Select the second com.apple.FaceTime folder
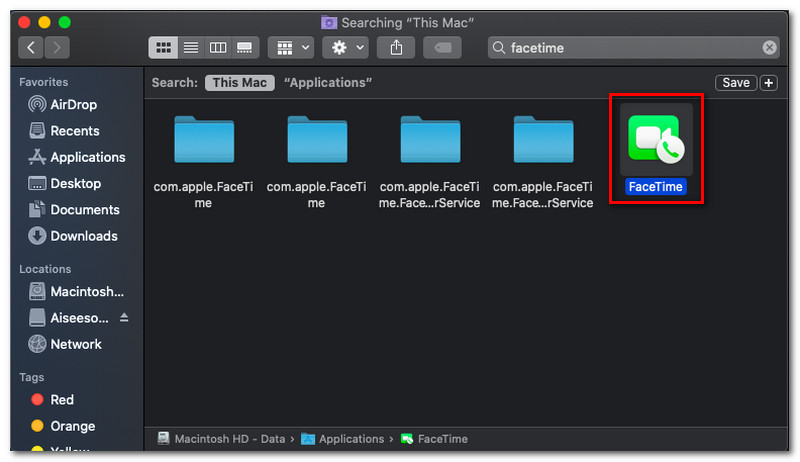Viewport: 800px width, 462px height. (317, 139)
